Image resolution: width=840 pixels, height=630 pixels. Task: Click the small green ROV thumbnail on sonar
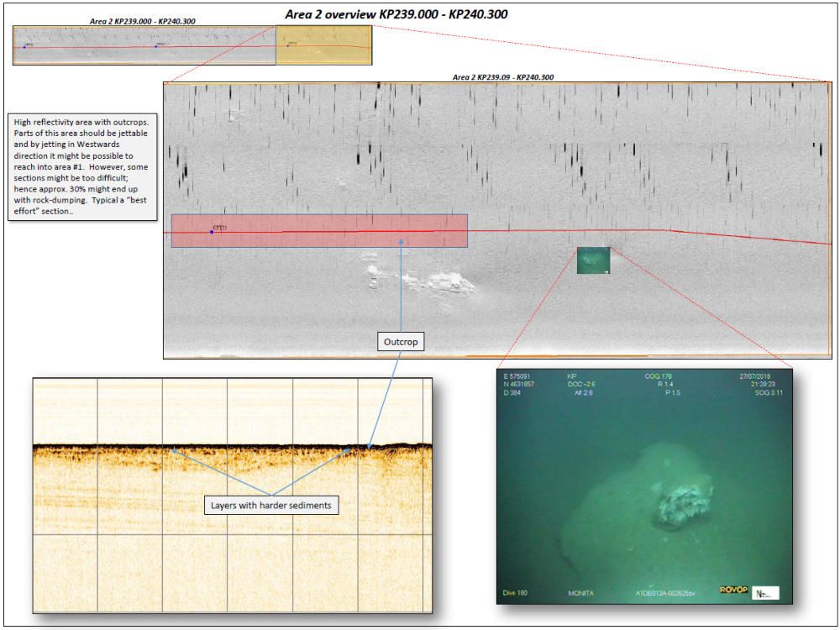tap(593, 260)
